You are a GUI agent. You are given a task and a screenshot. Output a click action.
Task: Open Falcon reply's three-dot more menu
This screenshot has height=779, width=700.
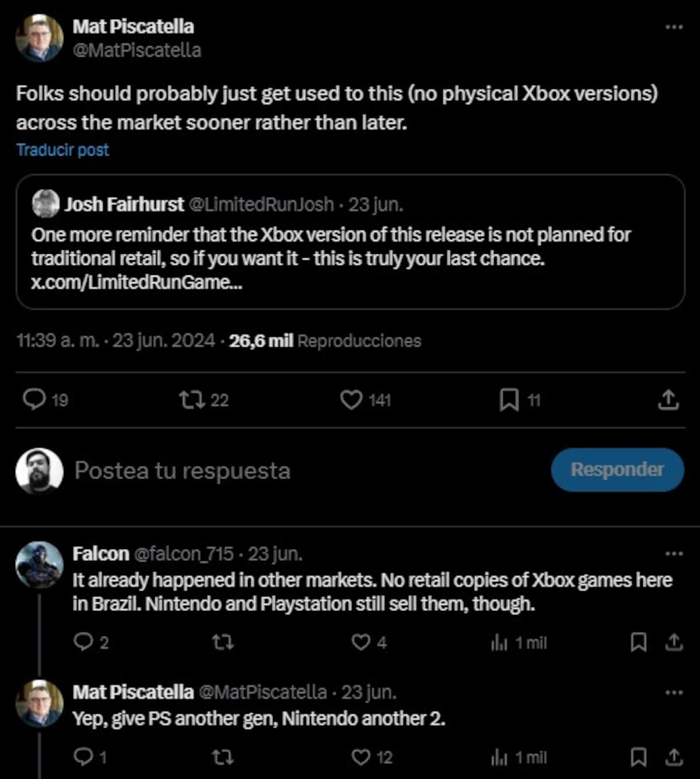pyautogui.click(x=673, y=554)
